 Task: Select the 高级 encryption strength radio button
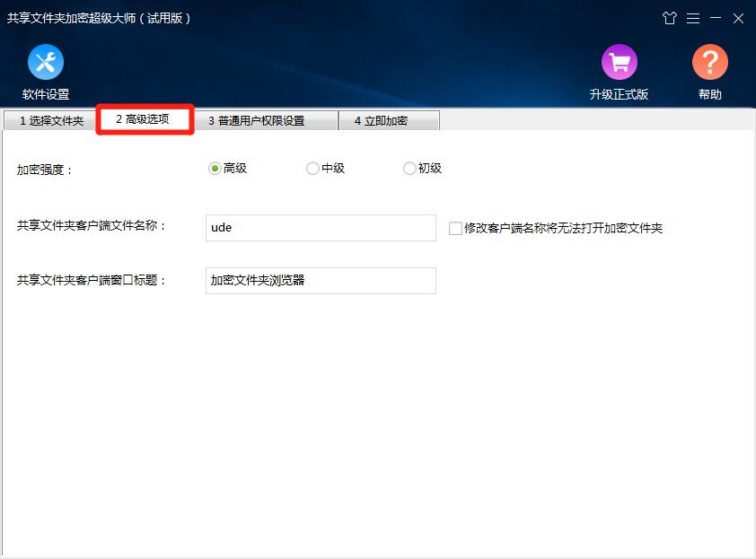pos(214,168)
